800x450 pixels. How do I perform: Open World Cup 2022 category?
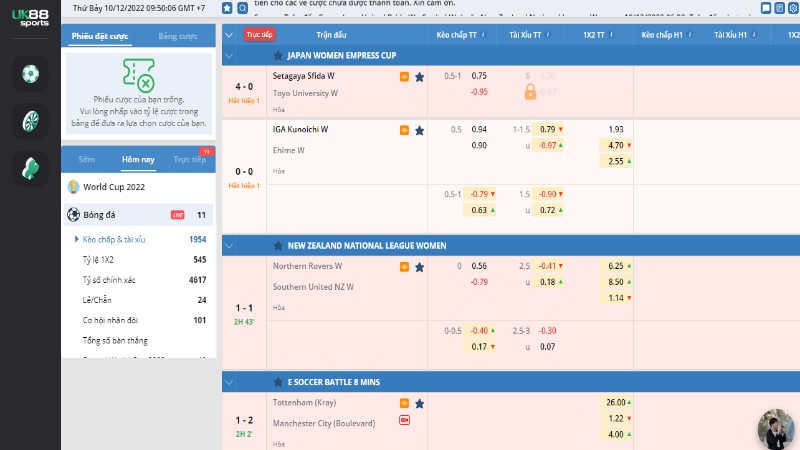coord(138,187)
